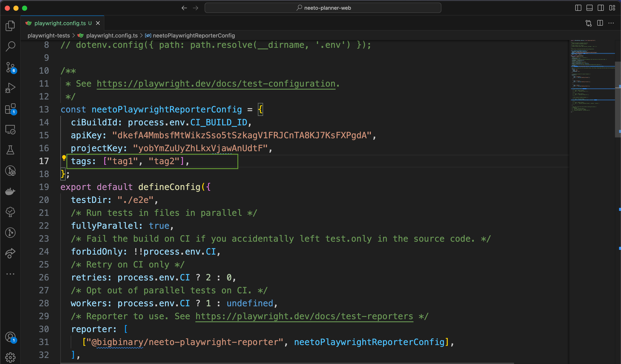The image size is (621, 364).
Task: Click defineConfig on line 19
Action: tap(169, 187)
